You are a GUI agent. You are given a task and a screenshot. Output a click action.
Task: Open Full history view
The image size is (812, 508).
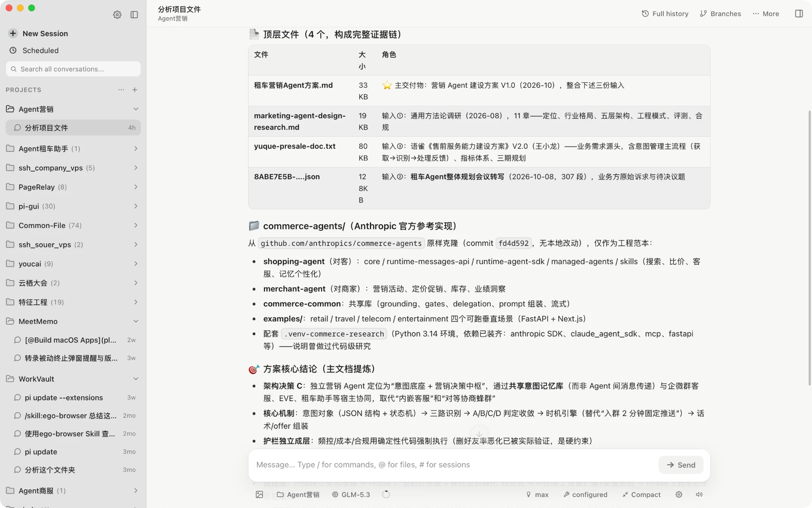click(665, 13)
